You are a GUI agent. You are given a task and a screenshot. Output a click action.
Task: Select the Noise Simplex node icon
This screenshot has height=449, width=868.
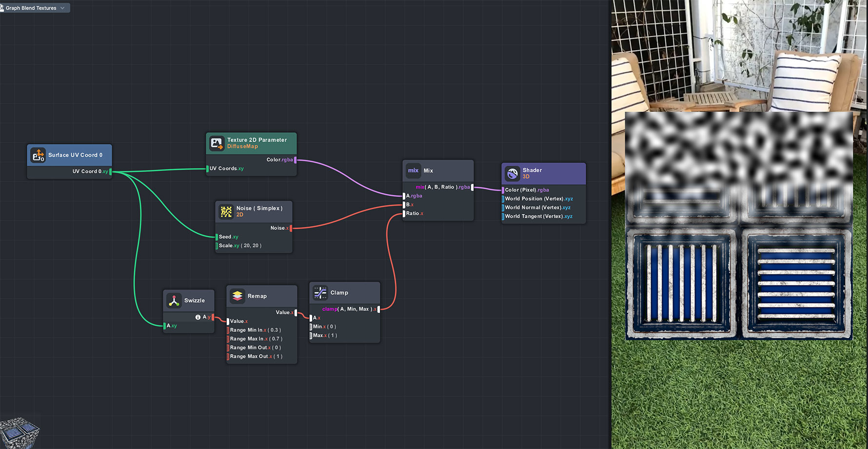tap(226, 211)
